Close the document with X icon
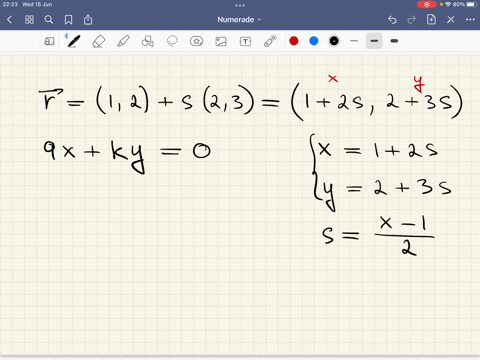 (x=451, y=20)
